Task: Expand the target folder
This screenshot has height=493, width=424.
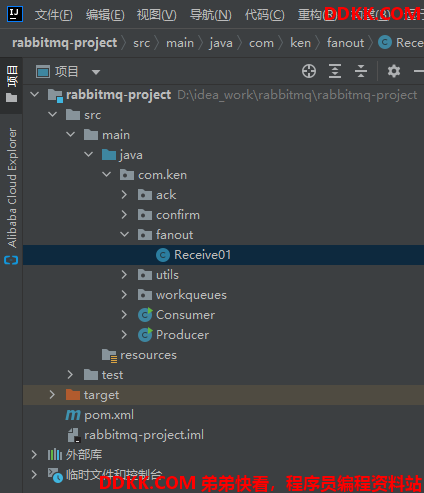Action: [x=52, y=395]
